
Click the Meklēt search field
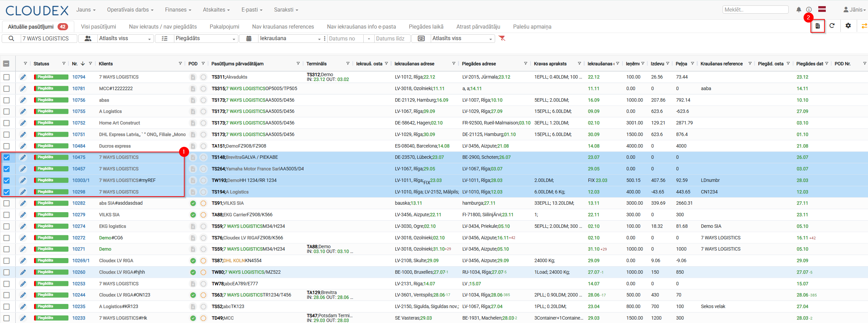click(x=755, y=10)
